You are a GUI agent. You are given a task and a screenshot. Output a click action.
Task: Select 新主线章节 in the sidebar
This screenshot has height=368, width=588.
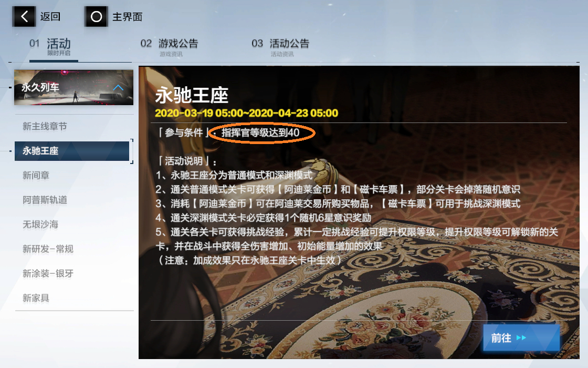[45, 127]
